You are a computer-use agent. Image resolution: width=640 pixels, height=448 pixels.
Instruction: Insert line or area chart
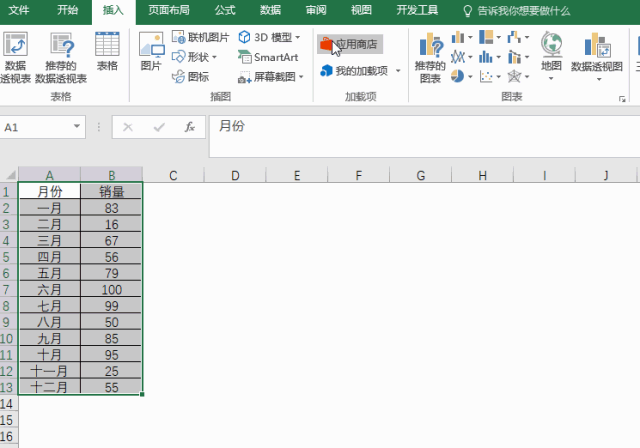coord(462,57)
